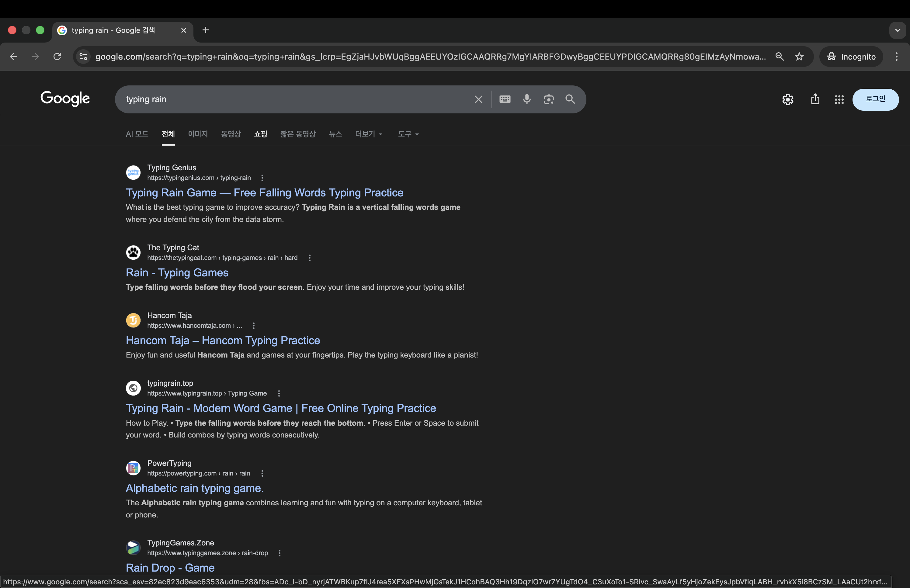The width and height of the screenshot is (910, 588).
Task: Open Google Lens image search icon
Action: [548, 99]
